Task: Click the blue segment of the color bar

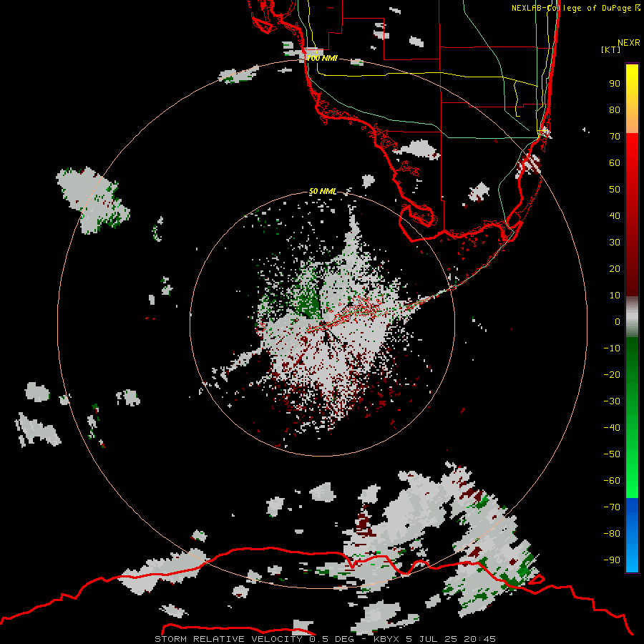Action: [632, 535]
